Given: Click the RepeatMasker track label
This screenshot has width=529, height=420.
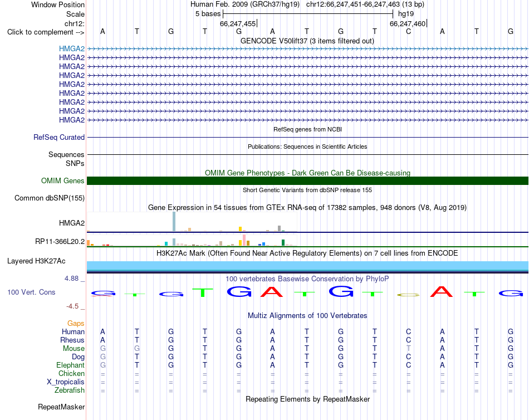Looking at the screenshot, I should (61, 407).
